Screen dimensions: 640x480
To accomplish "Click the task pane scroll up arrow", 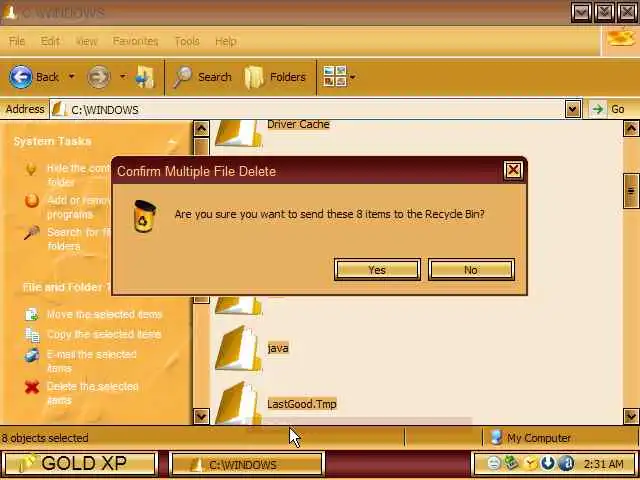I will tap(201, 129).
